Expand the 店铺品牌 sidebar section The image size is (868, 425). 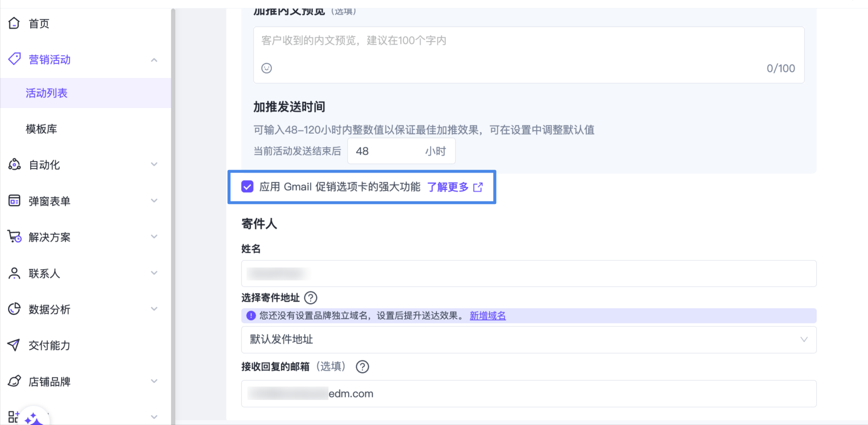154,382
